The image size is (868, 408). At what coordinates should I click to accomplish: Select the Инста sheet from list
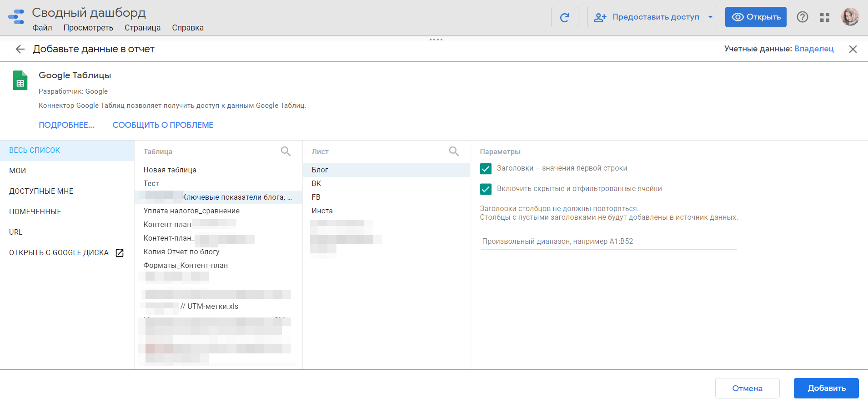click(x=322, y=211)
